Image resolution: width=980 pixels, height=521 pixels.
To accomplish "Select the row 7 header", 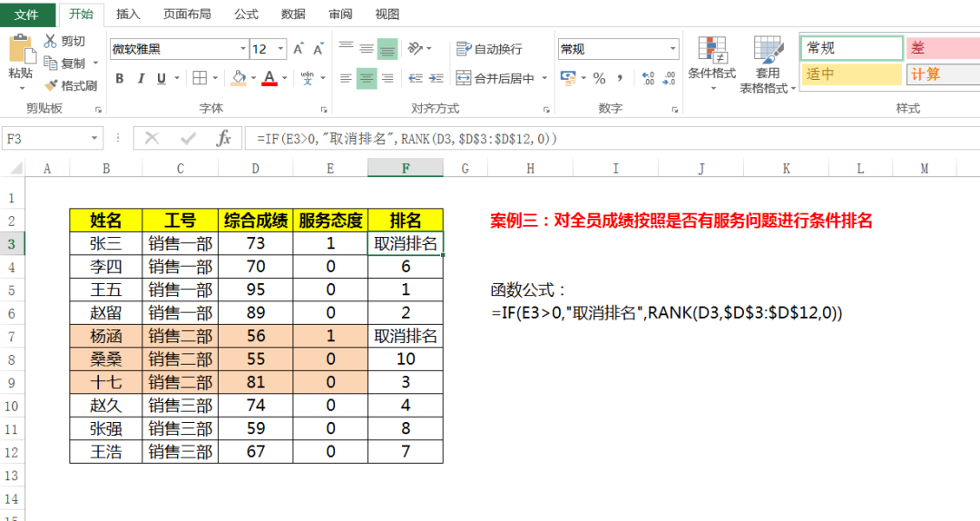I will click(12, 337).
